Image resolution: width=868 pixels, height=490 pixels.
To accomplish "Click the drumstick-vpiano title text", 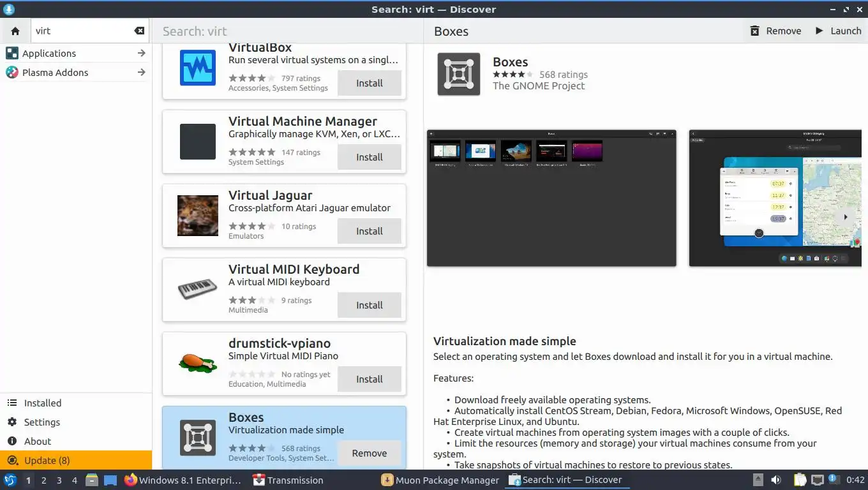I will tap(280, 343).
